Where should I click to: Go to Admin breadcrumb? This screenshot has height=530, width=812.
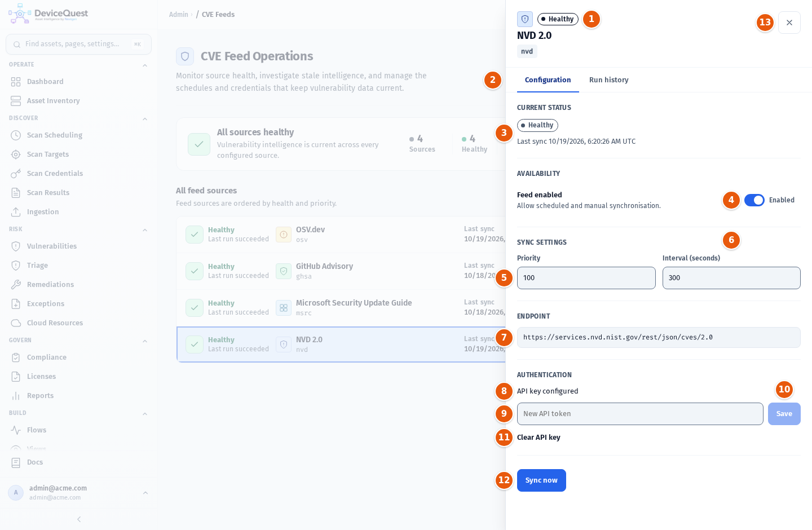(x=179, y=15)
